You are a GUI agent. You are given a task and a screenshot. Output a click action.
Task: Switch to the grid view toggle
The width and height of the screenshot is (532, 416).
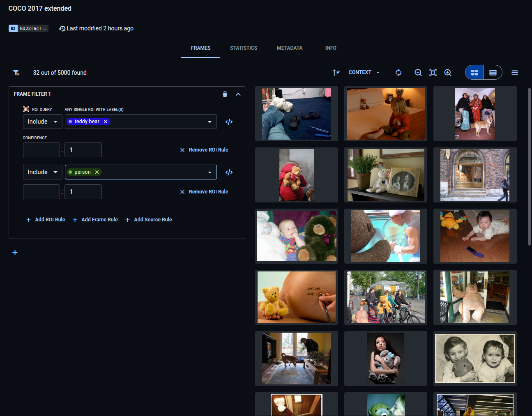tap(474, 73)
